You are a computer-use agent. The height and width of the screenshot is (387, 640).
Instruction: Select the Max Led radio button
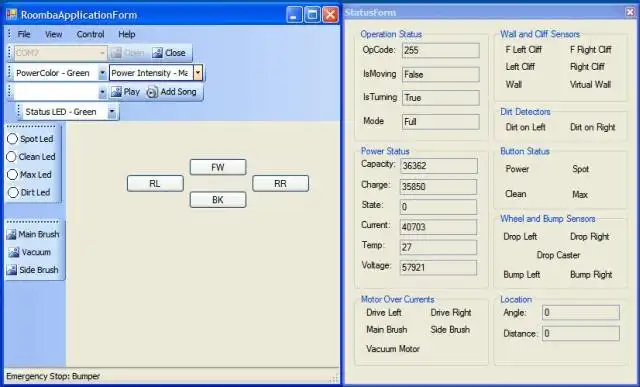[x=13, y=174]
